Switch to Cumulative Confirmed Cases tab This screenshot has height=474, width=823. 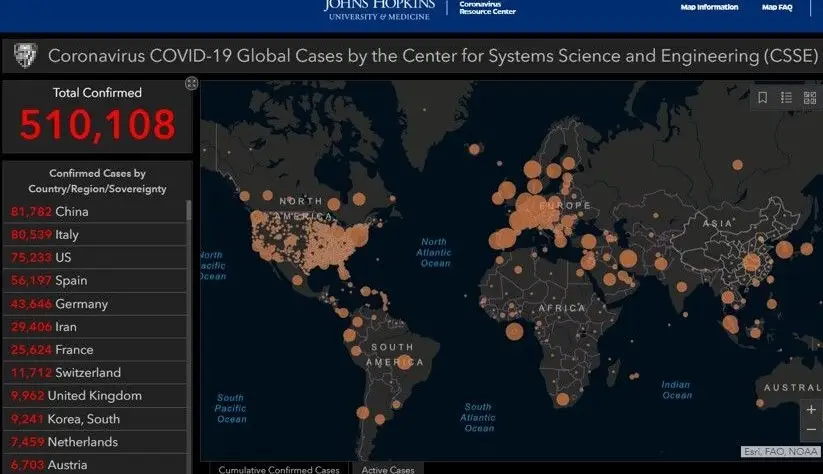coord(279,469)
